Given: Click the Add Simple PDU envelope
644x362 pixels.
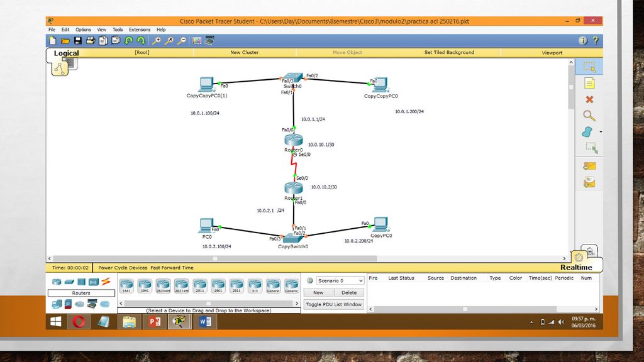Looking at the screenshot, I should pos(589,166).
